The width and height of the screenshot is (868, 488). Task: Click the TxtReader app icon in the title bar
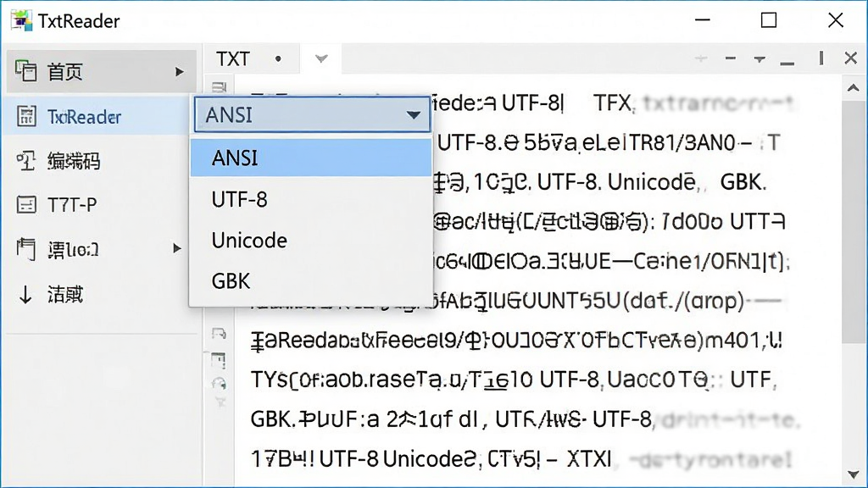coord(21,20)
